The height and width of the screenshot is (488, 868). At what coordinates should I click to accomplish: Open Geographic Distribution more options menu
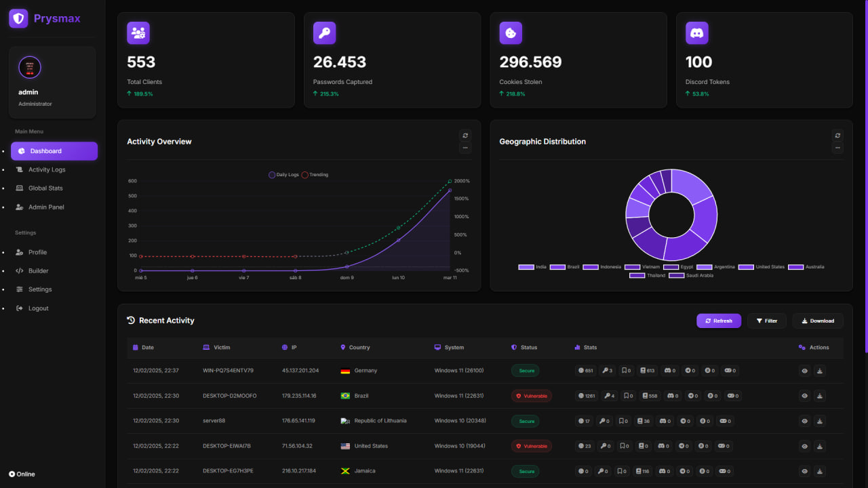tap(837, 147)
